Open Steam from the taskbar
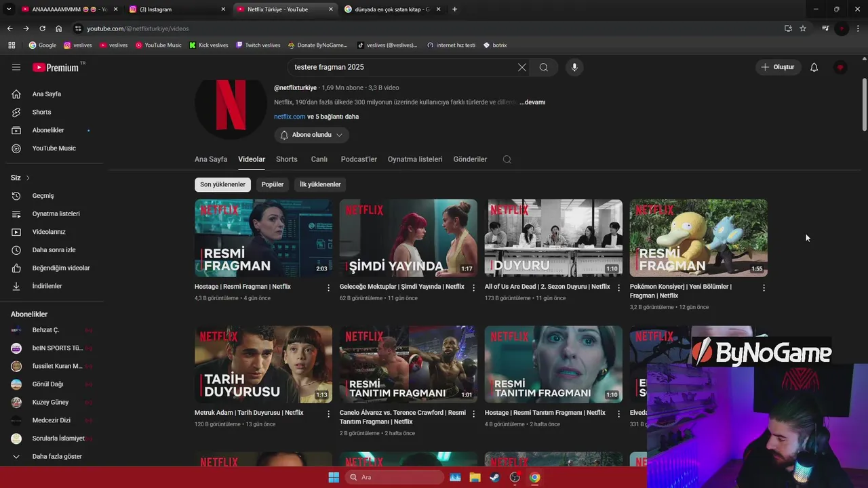This screenshot has height=488, width=868. (x=495, y=477)
